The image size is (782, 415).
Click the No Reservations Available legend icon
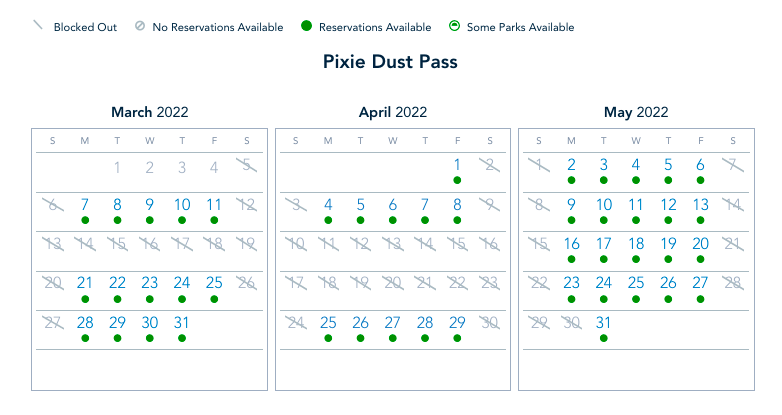(x=140, y=27)
